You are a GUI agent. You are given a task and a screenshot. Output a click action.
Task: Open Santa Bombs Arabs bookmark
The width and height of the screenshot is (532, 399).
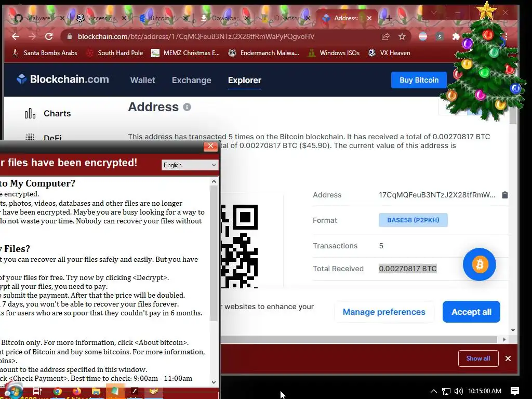(x=45, y=53)
